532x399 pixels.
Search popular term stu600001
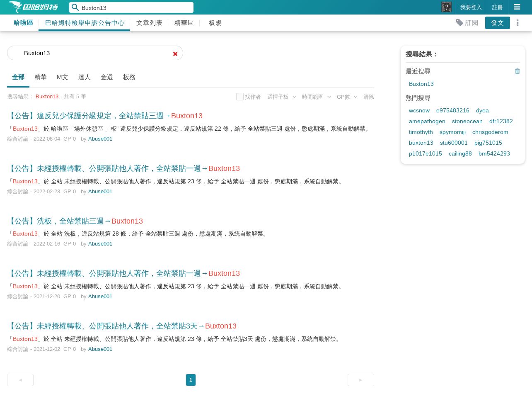coord(454,143)
